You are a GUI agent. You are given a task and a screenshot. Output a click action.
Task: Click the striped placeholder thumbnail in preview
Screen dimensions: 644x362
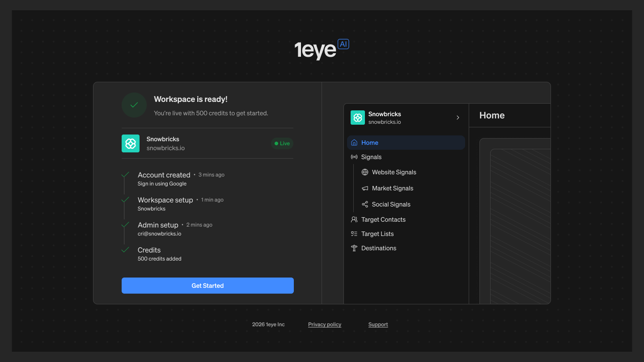[521, 227]
